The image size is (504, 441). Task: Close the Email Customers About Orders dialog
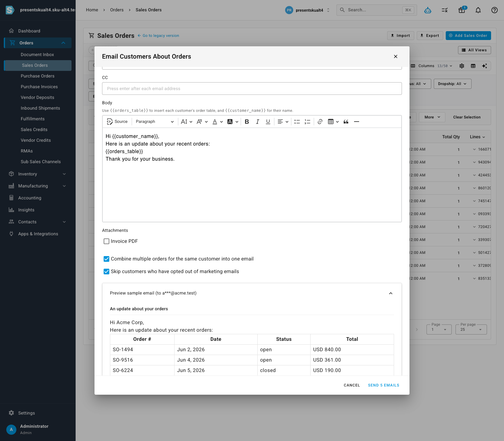(x=396, y=56)
